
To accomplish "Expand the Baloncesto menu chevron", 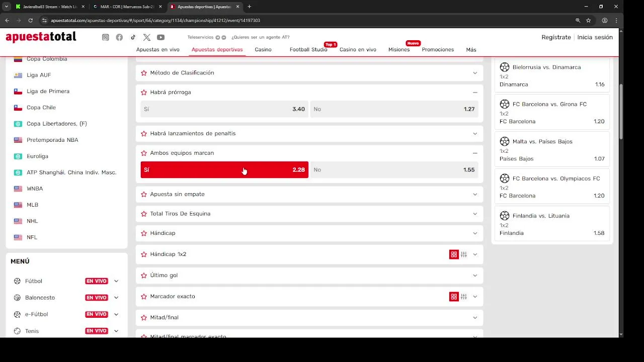I will click(116, 298).
